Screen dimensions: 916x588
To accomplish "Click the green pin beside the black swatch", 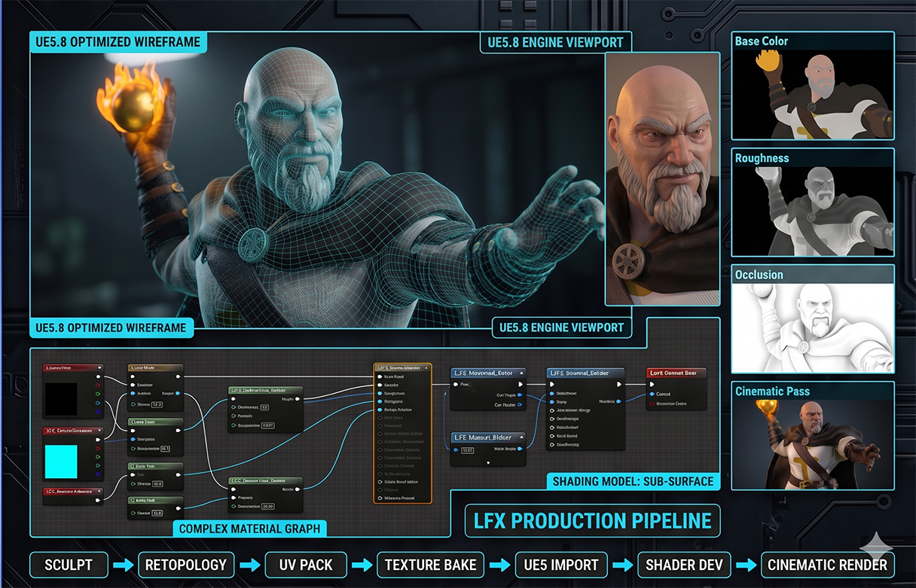I will coord(98,394).
